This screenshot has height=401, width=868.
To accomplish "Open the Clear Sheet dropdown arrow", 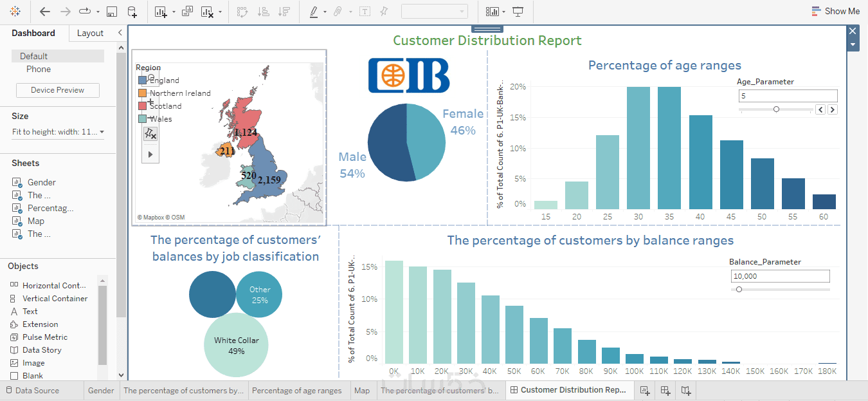I will 220,12.
